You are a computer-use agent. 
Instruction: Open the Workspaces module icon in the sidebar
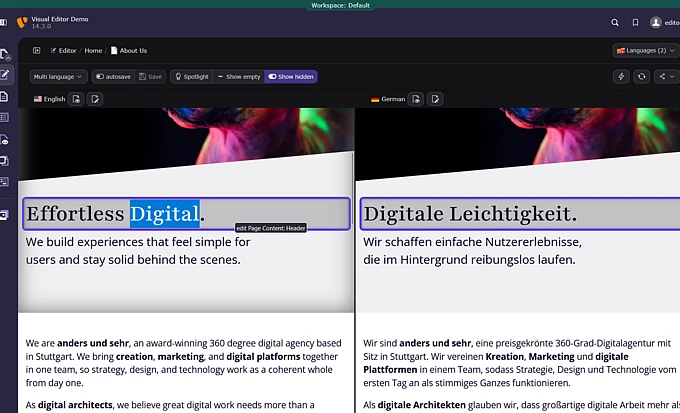pos(4,161)
